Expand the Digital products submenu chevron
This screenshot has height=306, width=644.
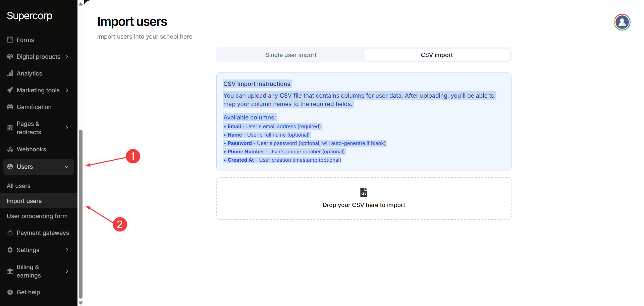click(x=67, y=56)
